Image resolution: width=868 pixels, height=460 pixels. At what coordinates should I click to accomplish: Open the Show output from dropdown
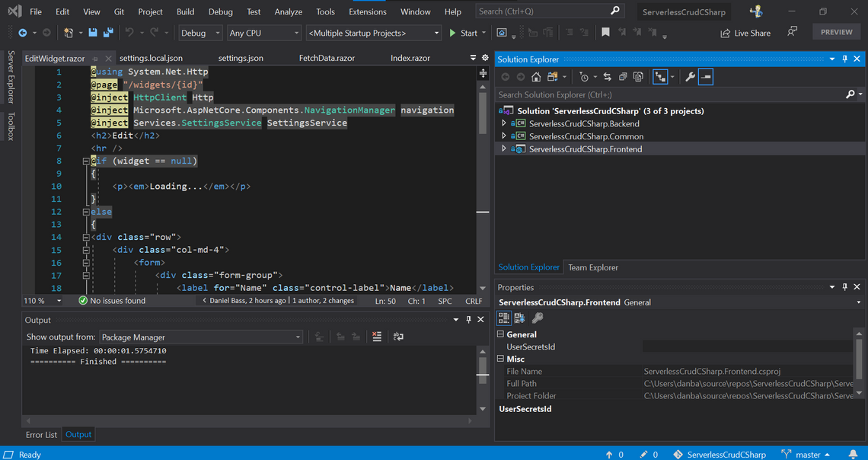(201, 337)
